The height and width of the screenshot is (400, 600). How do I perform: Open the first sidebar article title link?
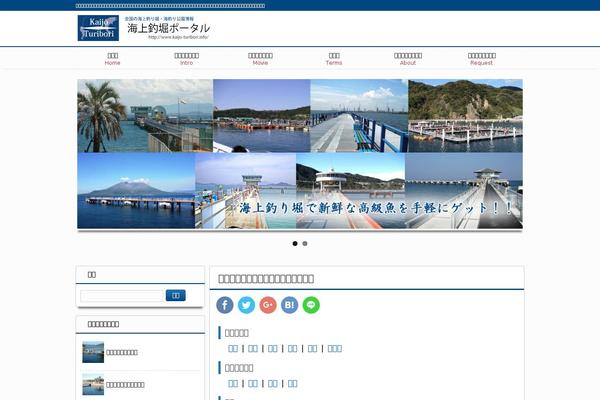pos(122,353)
